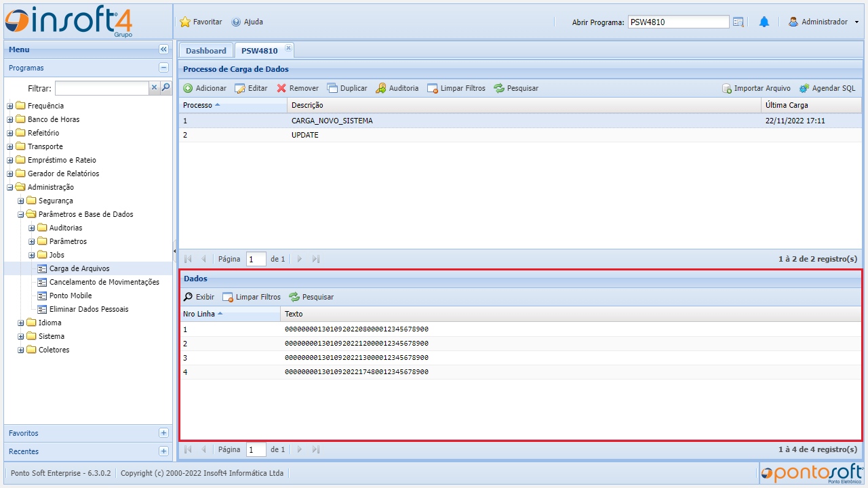Click Limpar Filtros in Dados panel

(x=252, y=297)
